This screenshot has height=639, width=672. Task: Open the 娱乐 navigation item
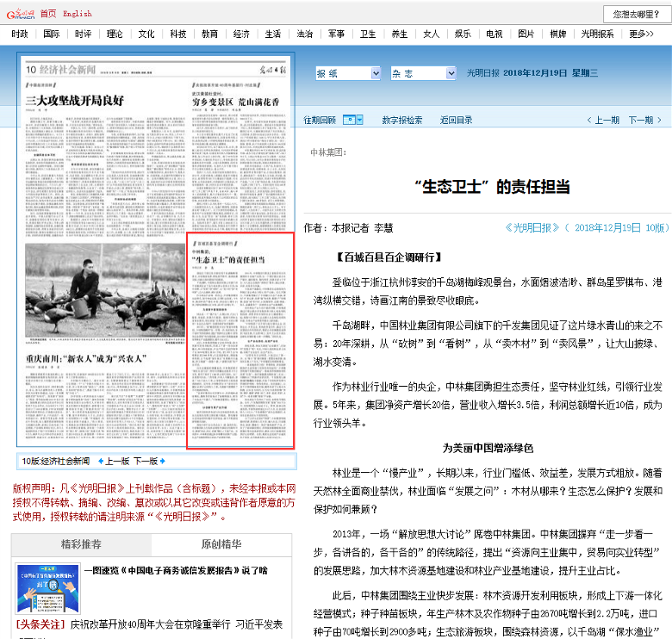click(463, 34)
